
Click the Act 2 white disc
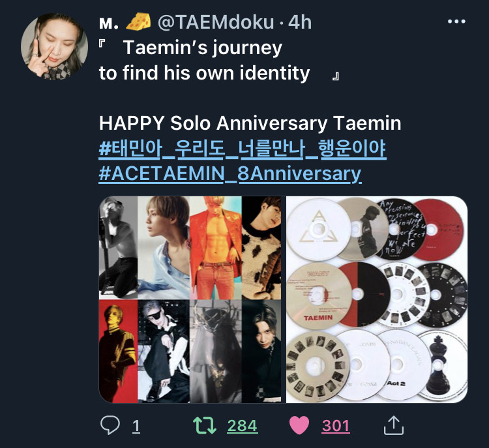click(398, 365)
